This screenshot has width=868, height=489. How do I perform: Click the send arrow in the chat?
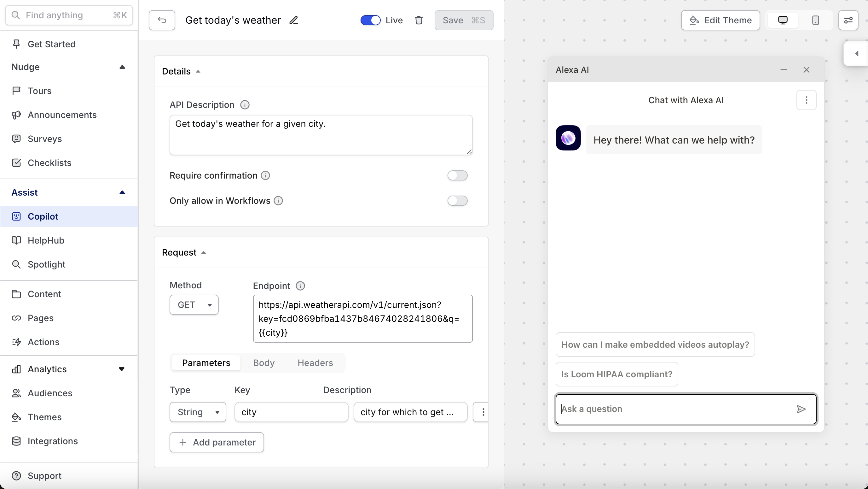801,409
